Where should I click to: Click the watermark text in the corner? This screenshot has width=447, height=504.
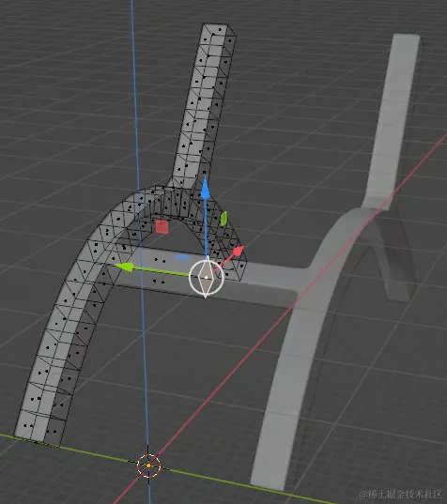401,494
